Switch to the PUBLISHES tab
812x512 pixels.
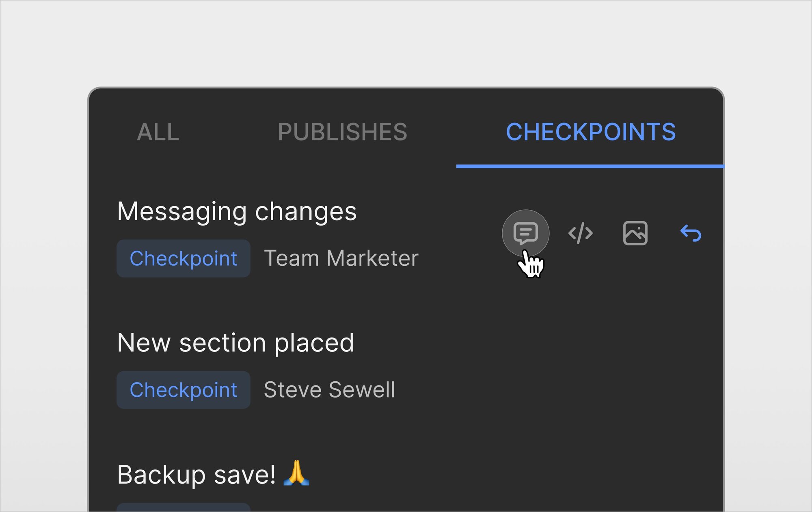pyautogui.click(x=342, y=132)
